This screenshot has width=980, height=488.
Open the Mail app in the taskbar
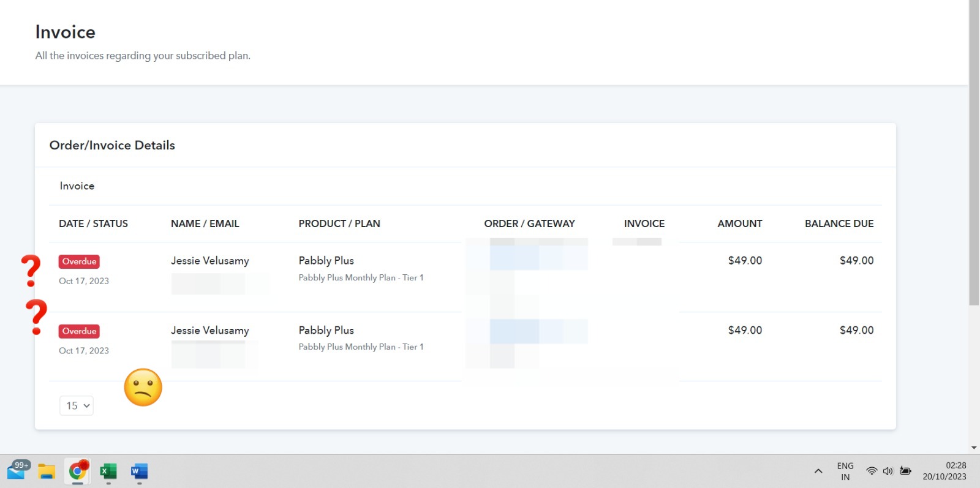17,471
